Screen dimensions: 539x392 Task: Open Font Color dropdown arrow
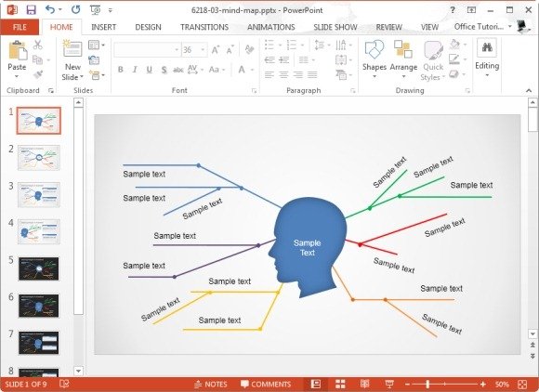click(x=253, y=70)
